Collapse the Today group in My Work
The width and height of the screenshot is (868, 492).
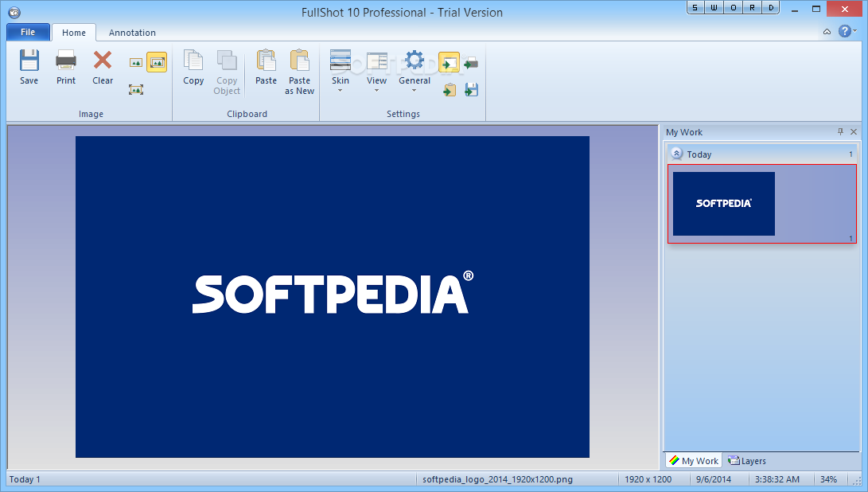(x=676, y=154)
